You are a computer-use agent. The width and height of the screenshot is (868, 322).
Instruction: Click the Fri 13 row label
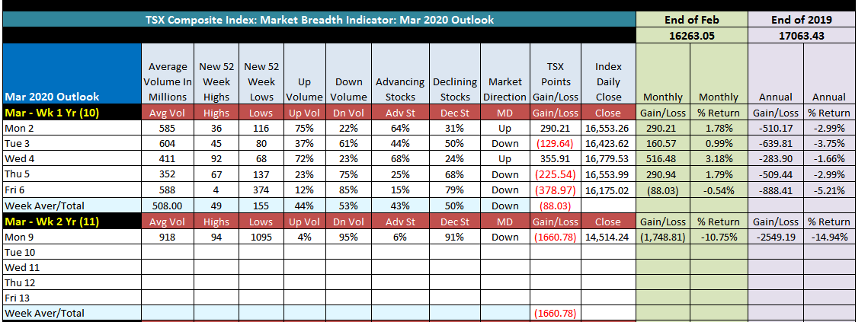tap(72, 298)
